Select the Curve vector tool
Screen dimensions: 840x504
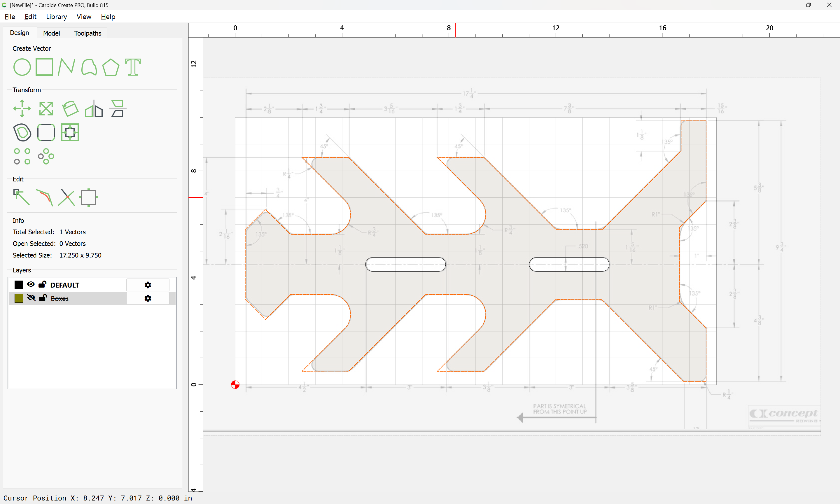(x=89, y=67)
